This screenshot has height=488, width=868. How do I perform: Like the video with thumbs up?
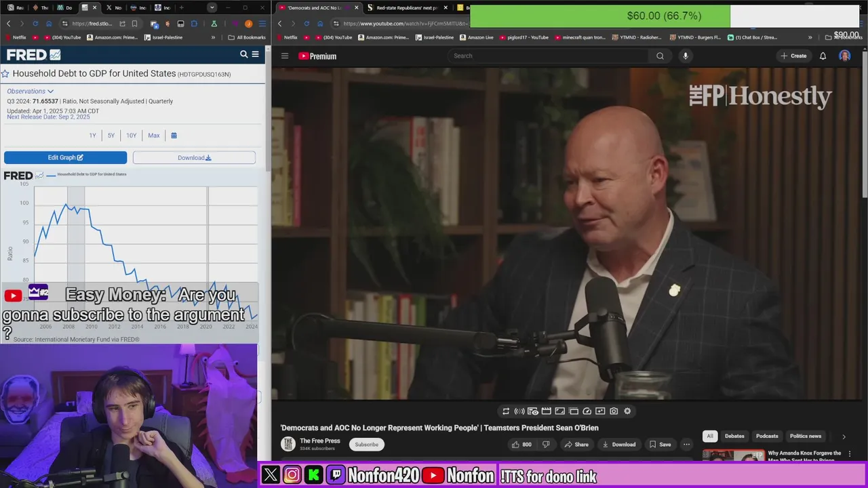click(x=521, y=445)
